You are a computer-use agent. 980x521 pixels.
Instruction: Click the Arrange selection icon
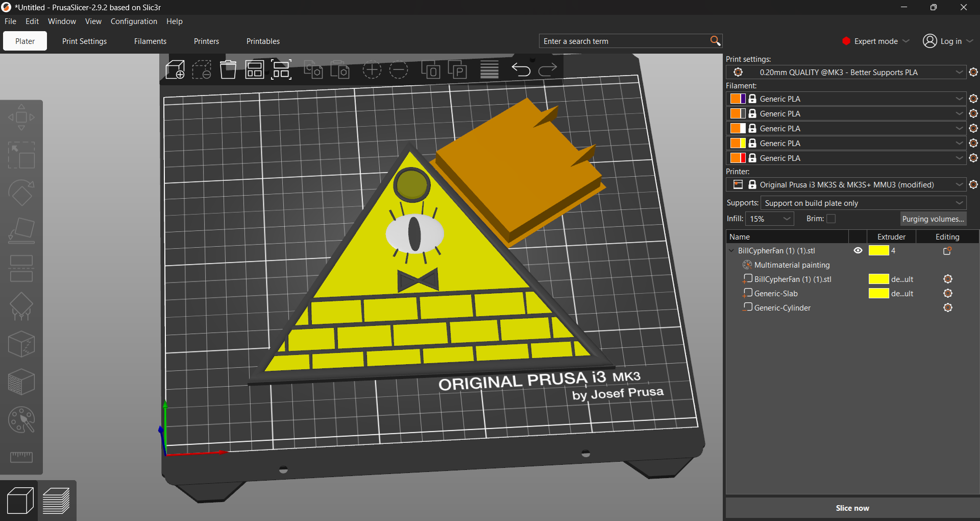click(x=281, y=69)
